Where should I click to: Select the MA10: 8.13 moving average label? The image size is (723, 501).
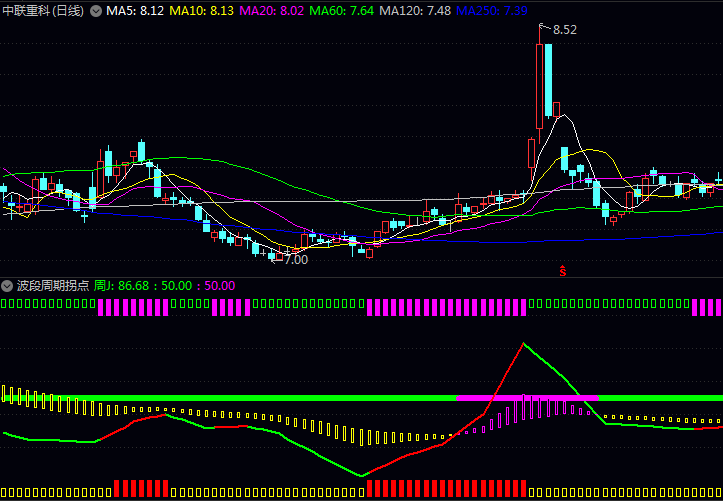pos(202,10)
